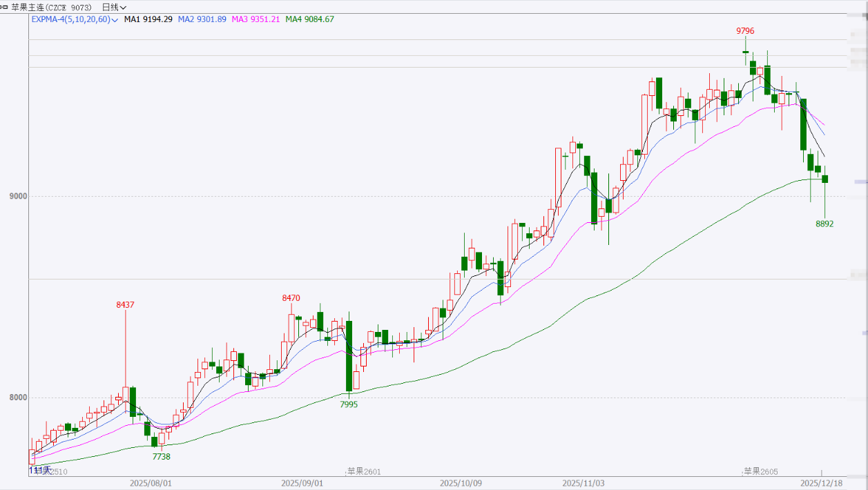This screenshot has height=490, width=868.
Task: Jump to the 2025/10/09 date marker
Action: (x=460, y=483)
